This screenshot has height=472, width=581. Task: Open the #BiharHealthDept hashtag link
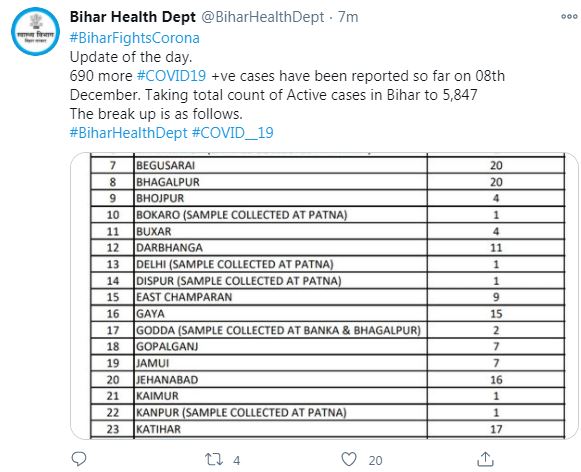[129, 133]
